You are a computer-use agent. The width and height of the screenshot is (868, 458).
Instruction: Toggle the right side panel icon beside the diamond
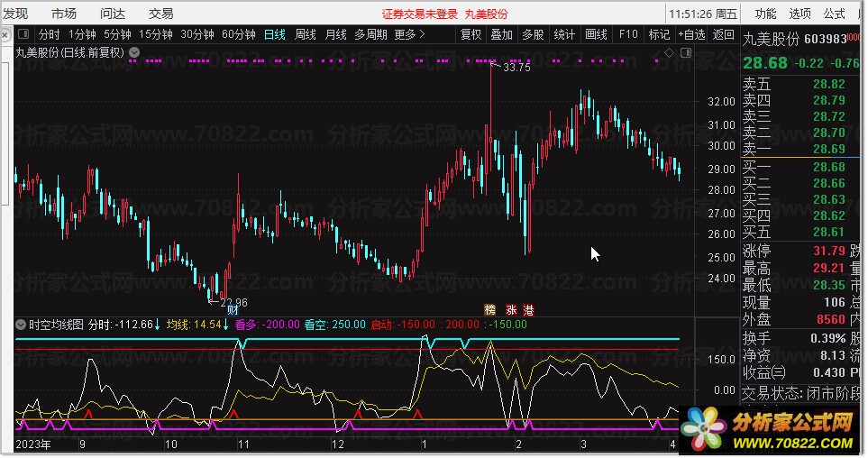click(686, 52)
